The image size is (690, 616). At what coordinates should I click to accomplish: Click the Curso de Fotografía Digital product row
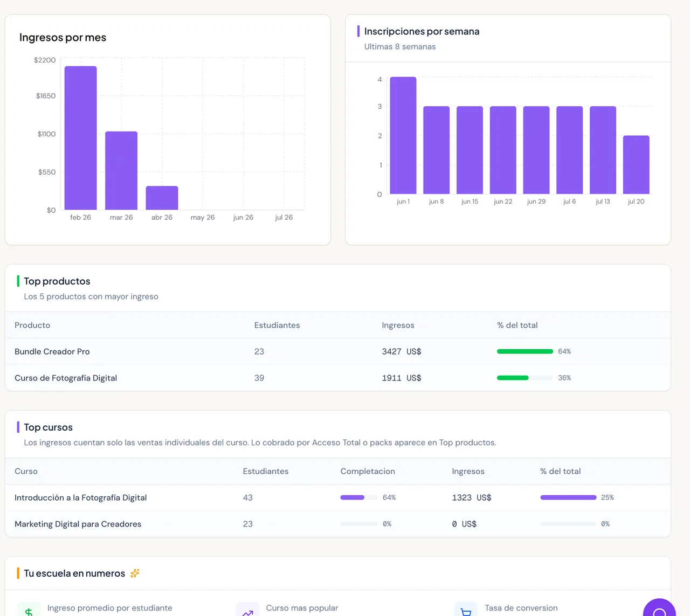coord(338,378)
